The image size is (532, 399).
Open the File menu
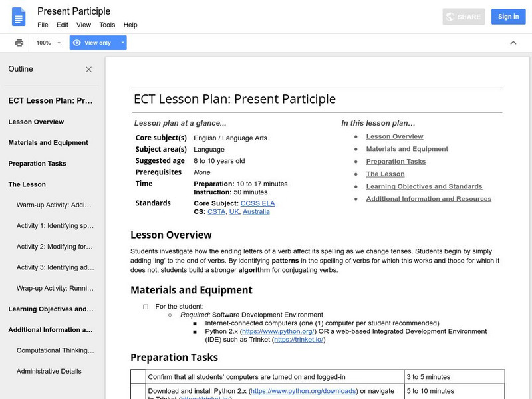pyautogui.click(x=43, y=25)
